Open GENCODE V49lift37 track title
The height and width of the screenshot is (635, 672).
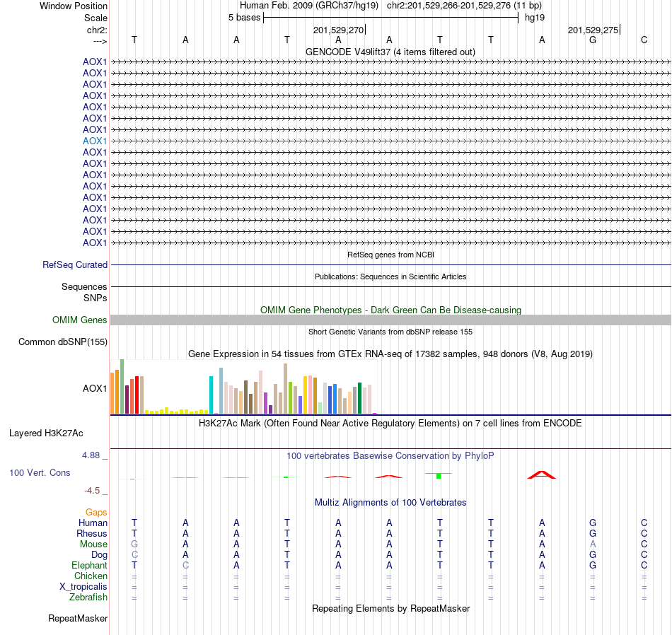click(x=390, y=52)
